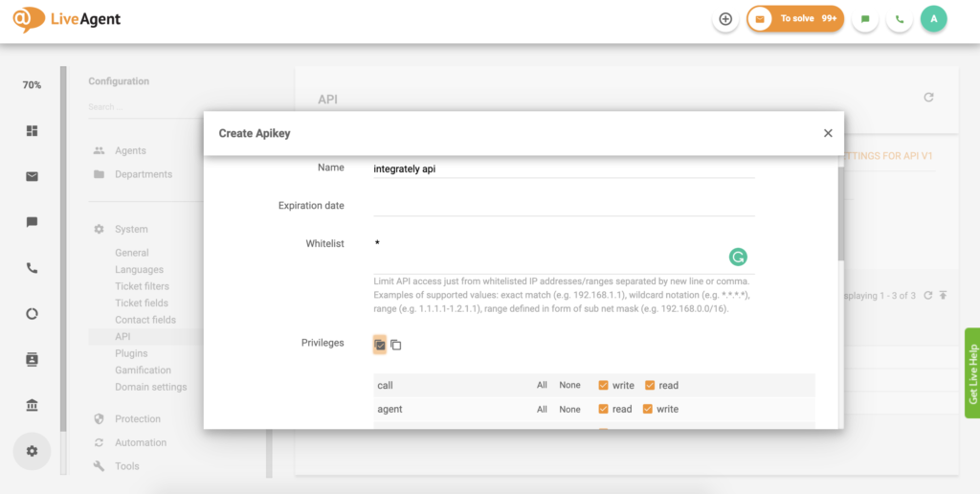Uncheck the call write checkbox

coord(604,385)
